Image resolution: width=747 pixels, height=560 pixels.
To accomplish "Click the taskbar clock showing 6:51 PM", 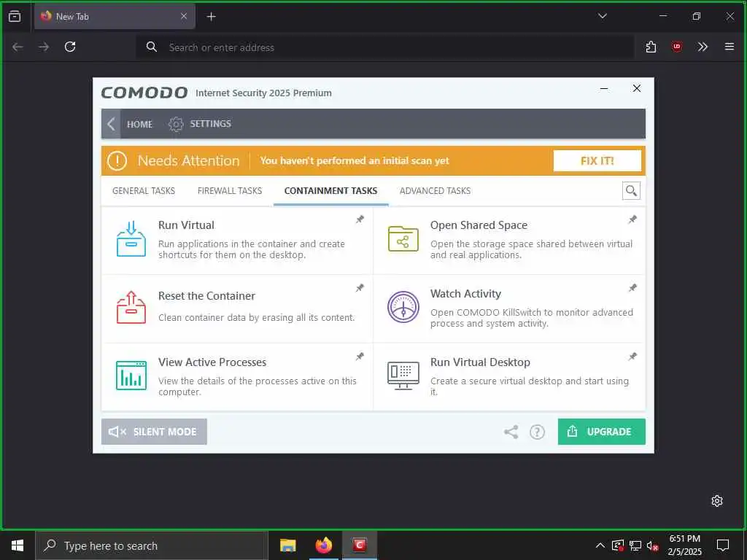I will (x=684, y=545).
